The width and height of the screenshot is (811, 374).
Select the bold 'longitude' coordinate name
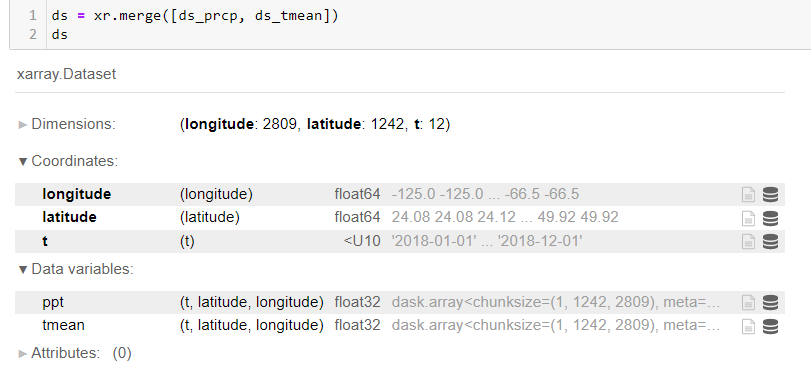[x=77, y=195]
